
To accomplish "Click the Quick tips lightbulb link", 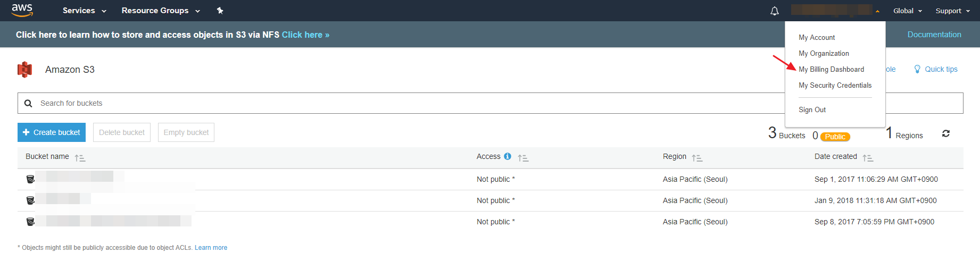I will click(x=936, y=69).
